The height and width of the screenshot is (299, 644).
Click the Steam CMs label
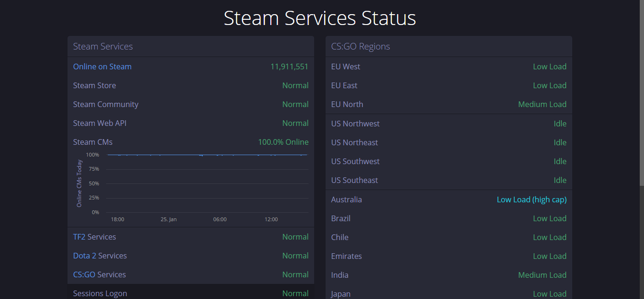pyautogui.click(x=93, y=142)
